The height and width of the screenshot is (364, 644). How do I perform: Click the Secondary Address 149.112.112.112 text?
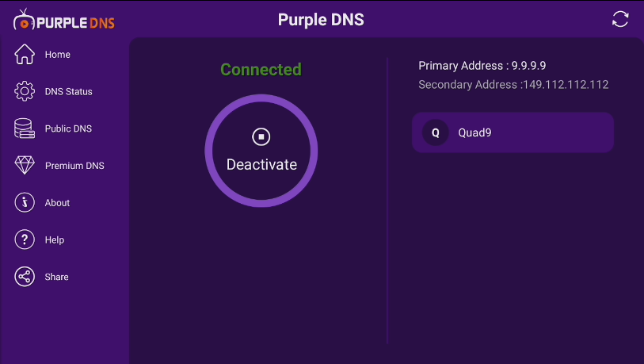point(513,85)
